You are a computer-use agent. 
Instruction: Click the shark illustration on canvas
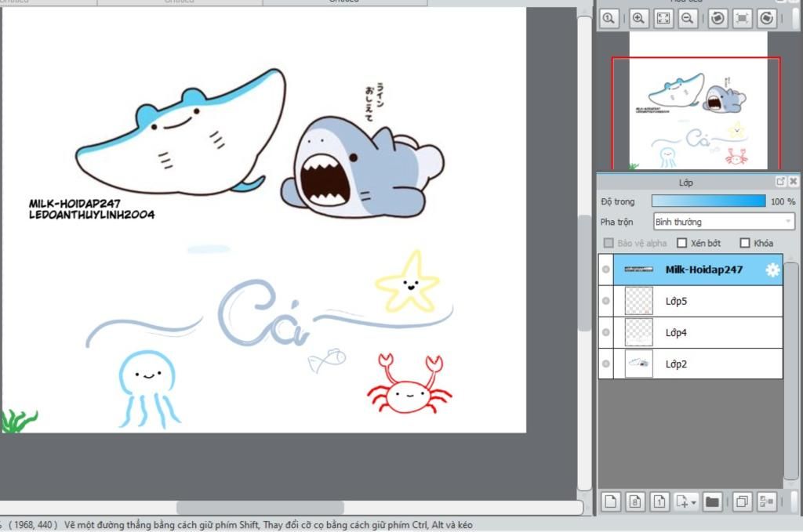362,168
